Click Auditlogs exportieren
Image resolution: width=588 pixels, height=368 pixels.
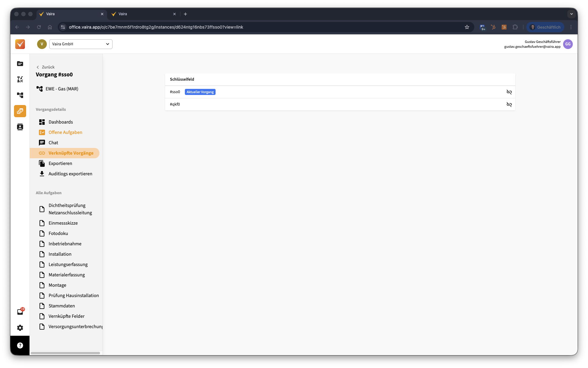(70, 174)
